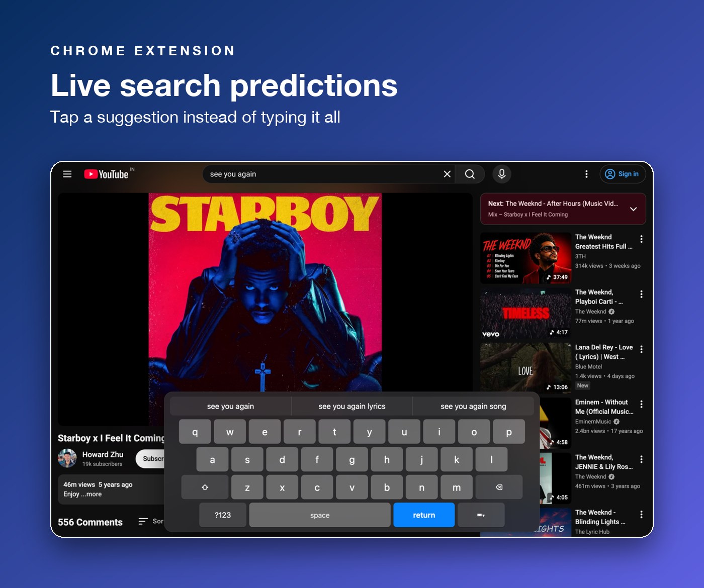Open the Lana Del Rey LOVE thumbnail
This screenshot has width=704, height=588.
525,368
